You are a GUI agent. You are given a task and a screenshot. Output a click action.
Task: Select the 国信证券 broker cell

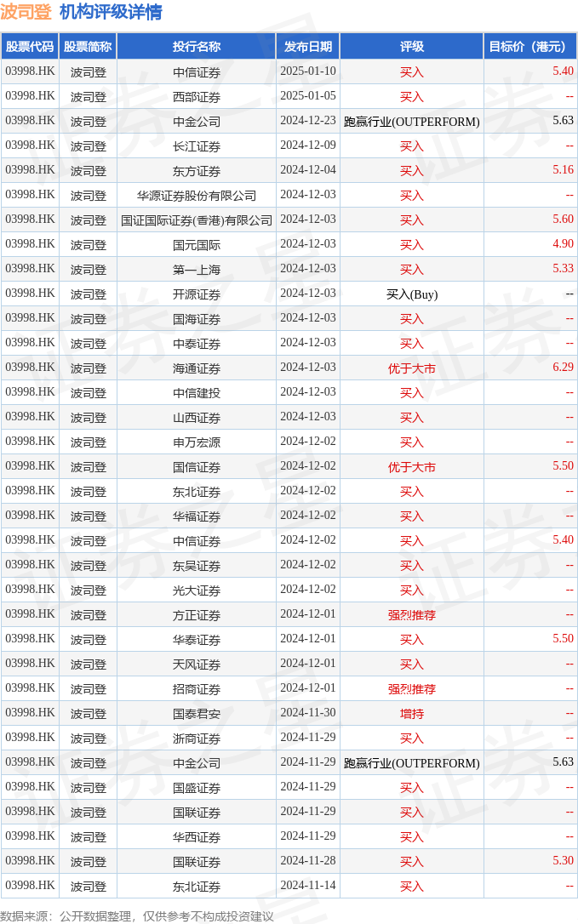click(x=197, y=467)
